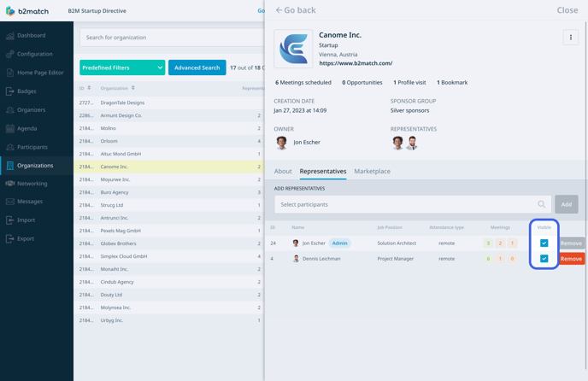The height and width of the screenshot is (381, 588).
Task: Click the search icon in Select participants
Action: (542, 204)
